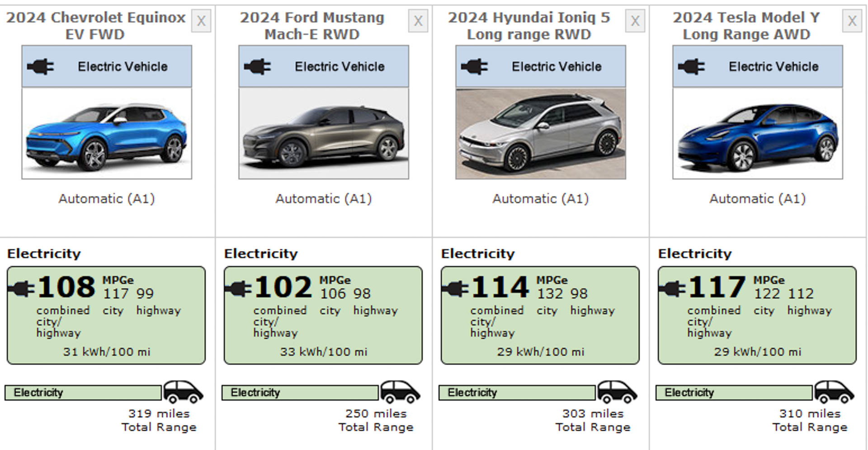Remove the Chevrolet Equinox EV from comparison
Viewport: 868px width, 450px height.
tap(201, 21)
